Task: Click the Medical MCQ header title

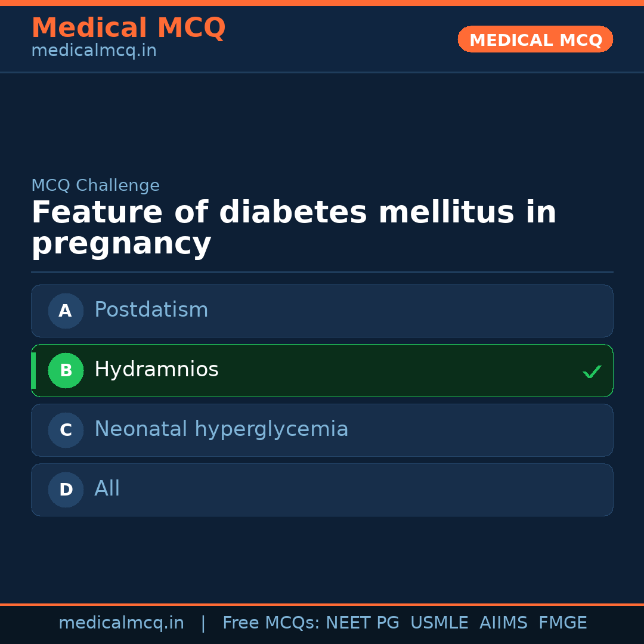Action: pyautogui.click(x=128, y=28)
